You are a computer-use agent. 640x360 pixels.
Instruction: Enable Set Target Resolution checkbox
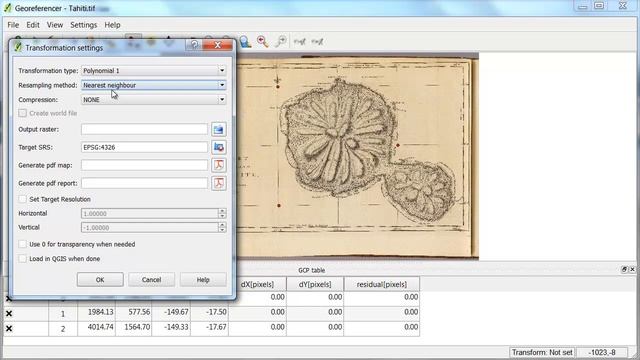[22, 199]
